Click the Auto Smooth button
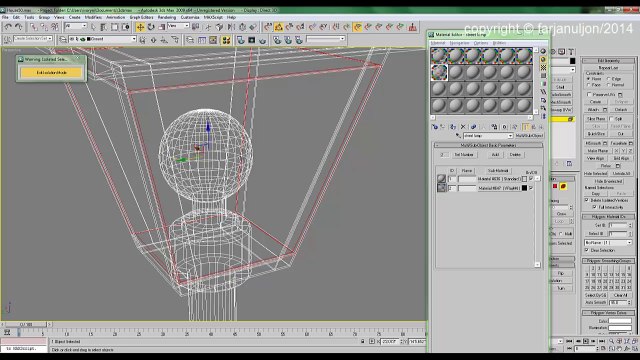Image resolution: width=640 pixels, height=360 pixels. (x=596, y=302)
